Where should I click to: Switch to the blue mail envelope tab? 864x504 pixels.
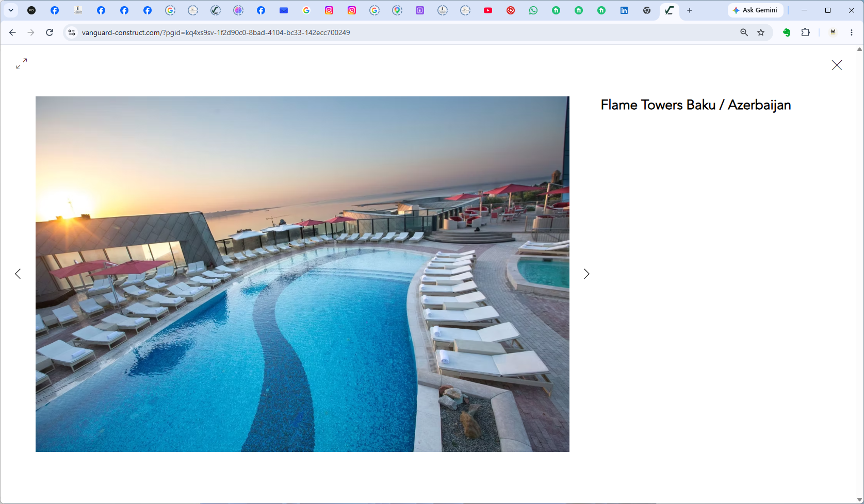[x=284, y=10]
